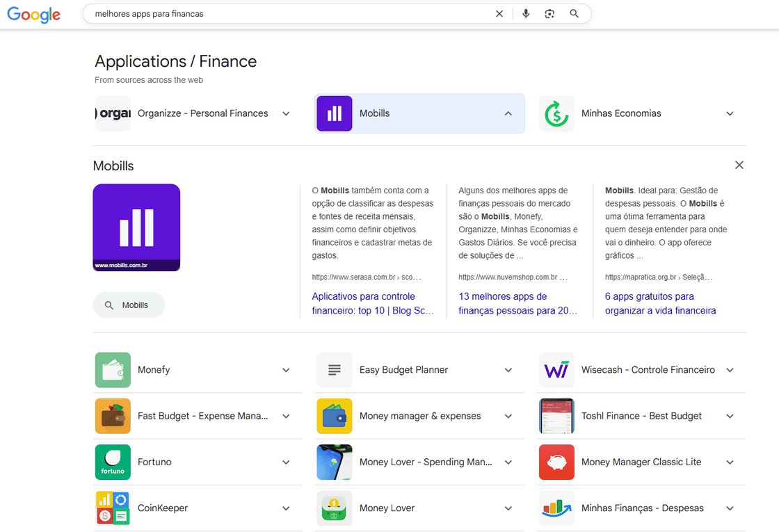779x532 pixels.
Task: Click the search magnifier icon
Action: (x=574, y=13)
